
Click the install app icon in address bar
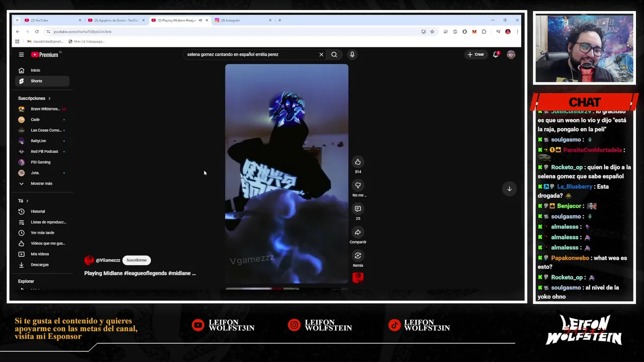click(424, 32)
